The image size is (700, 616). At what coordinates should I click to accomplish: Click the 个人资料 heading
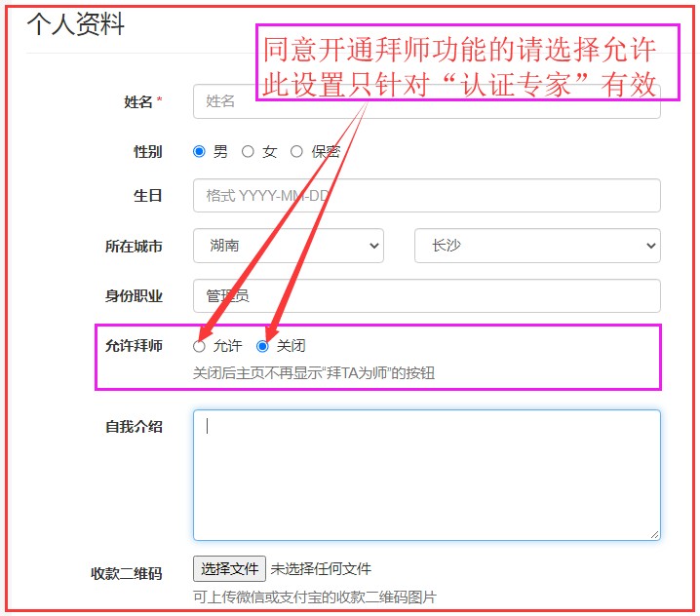click(x=75, y=23)
